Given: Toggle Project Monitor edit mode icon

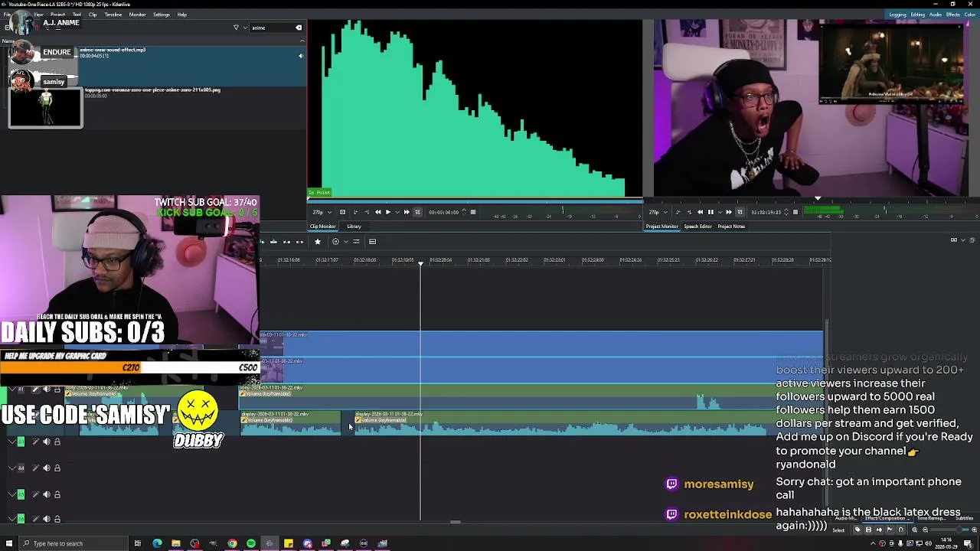Looking at the screenshot, I should pyautogui.click(x=740, y=212).
